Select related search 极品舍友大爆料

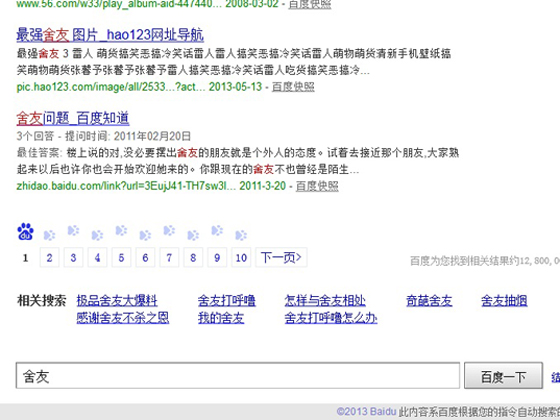click(x=117, y=301)
